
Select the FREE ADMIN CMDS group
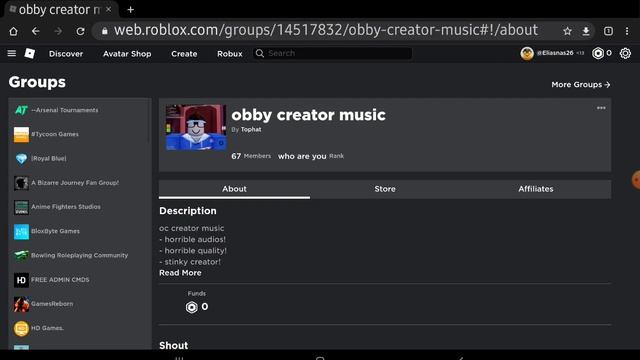coord(80,280)
